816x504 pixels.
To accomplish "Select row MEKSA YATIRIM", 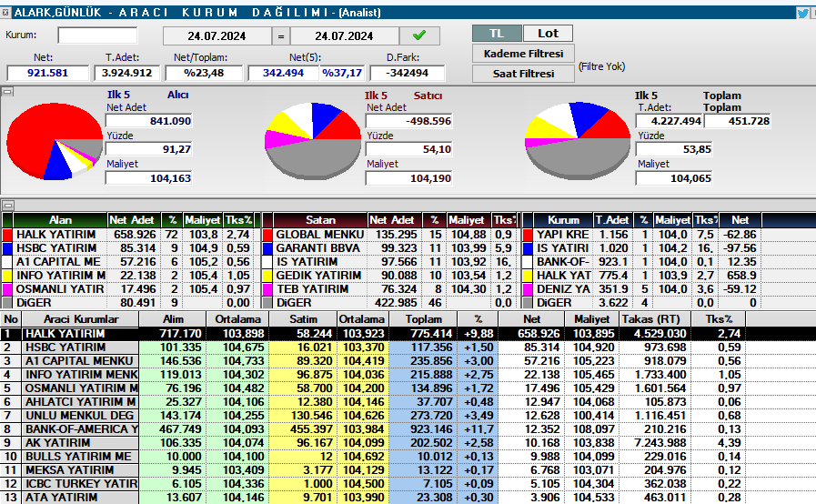I will click(408, 469).
